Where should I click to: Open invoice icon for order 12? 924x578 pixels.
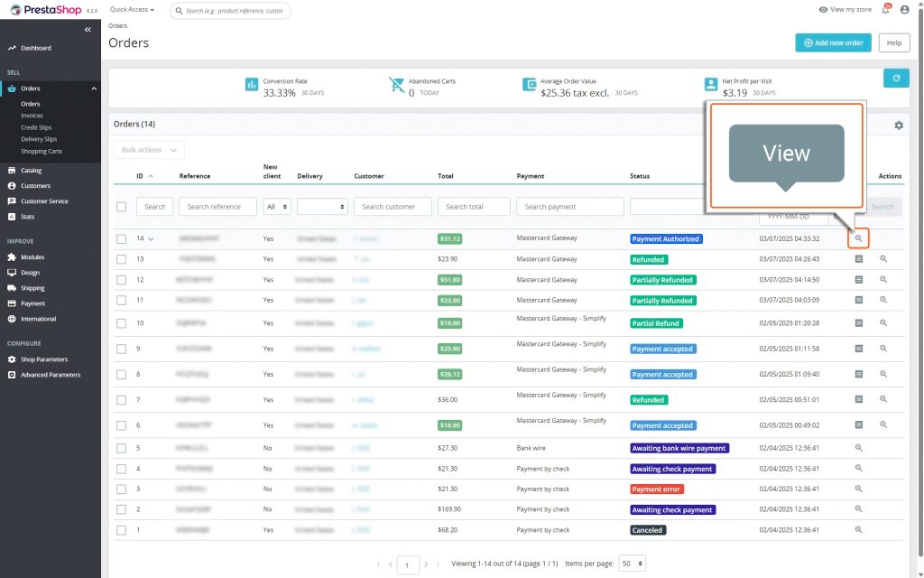859,280
